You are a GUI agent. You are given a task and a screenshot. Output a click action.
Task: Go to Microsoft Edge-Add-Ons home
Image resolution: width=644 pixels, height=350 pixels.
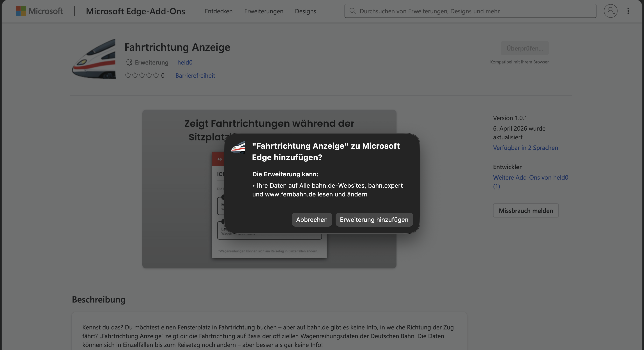click(136, 11)
